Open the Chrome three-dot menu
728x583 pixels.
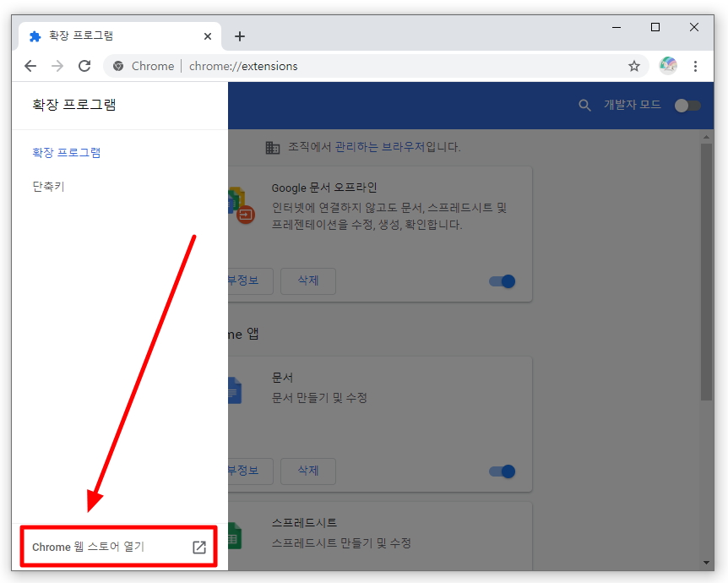coord(695,66)
